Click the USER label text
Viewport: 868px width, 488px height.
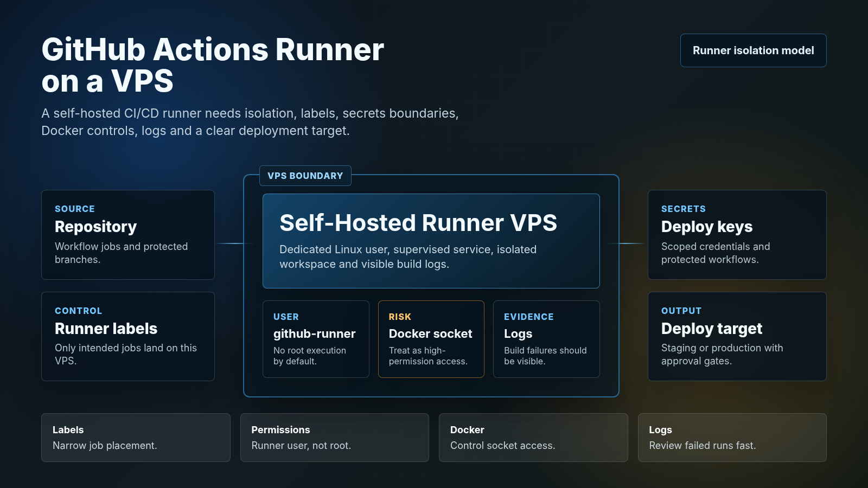286,317
